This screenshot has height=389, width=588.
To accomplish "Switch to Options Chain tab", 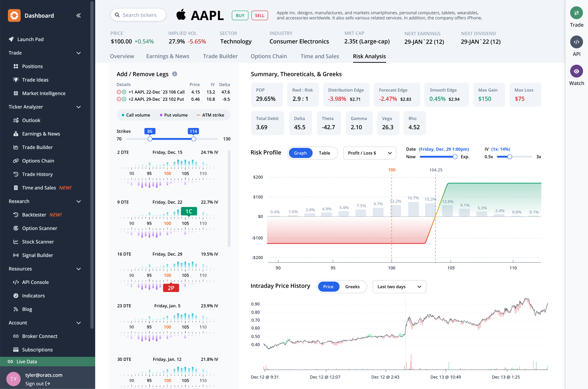I will (x=269, y=56).
